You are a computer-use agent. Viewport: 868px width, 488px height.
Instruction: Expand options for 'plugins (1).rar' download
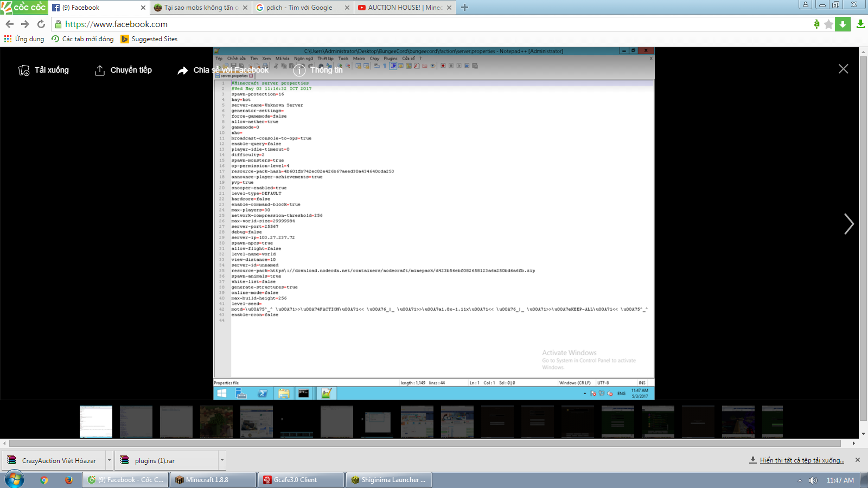point(222,460)
